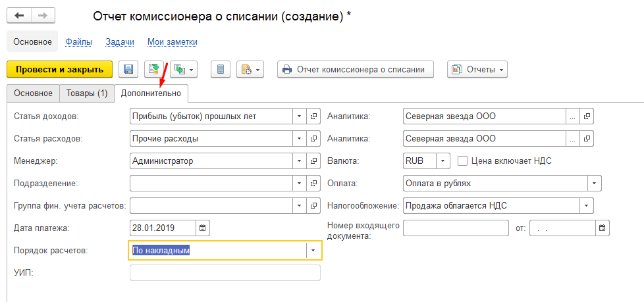The width and height of the screenshot is (644, 302).
Task: Click Провести и закрыть button
Action: (x=60, y=69)
